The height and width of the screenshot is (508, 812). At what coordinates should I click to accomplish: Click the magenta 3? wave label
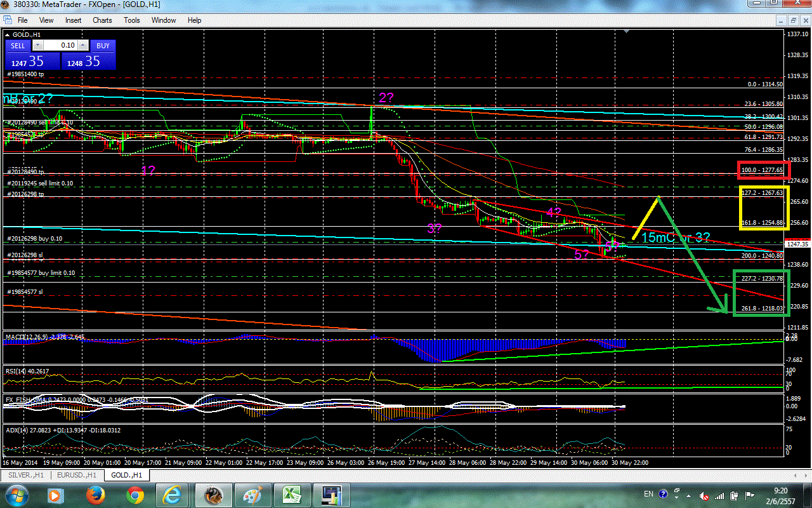[435, 229]
